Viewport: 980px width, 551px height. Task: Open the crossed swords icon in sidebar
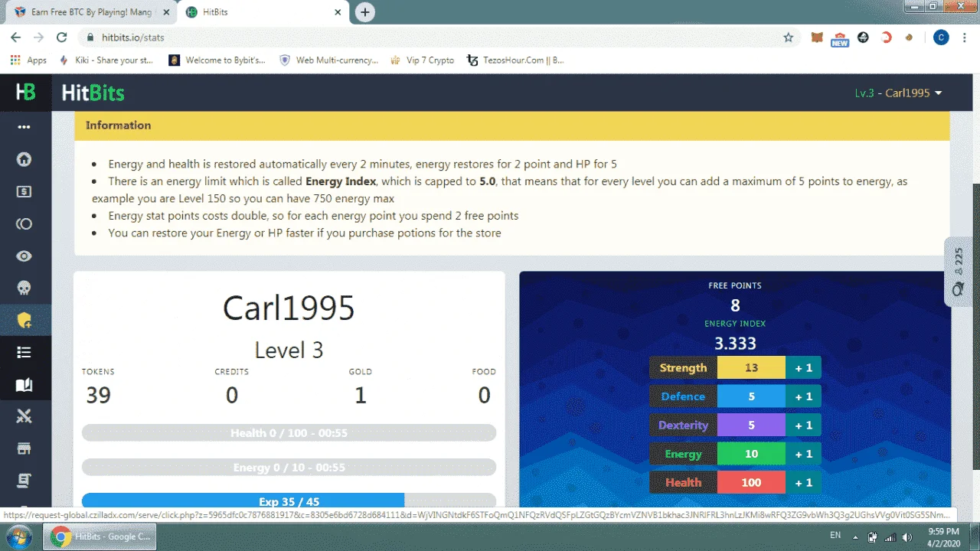click(x=24, y=416)
